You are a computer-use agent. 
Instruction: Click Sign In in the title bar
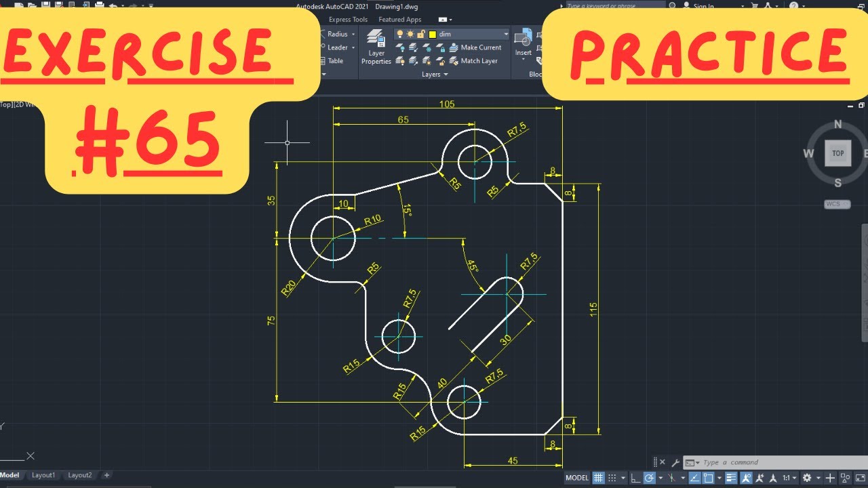coord(704,6)
